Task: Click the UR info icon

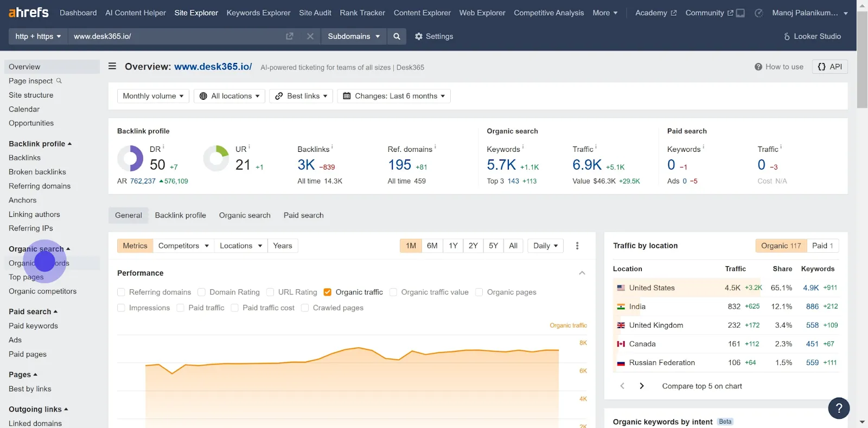Action: coord(249,146)
